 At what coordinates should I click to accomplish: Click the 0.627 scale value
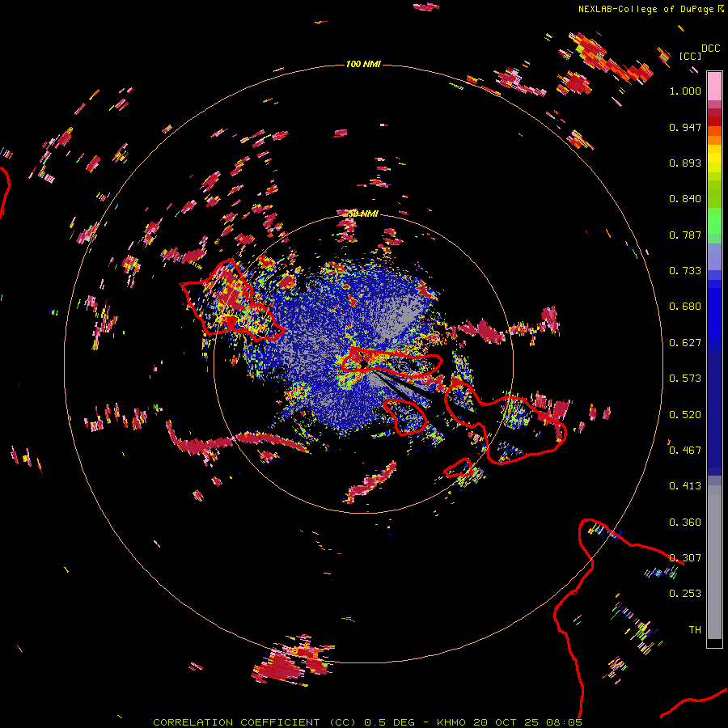(x=685, y=343)
